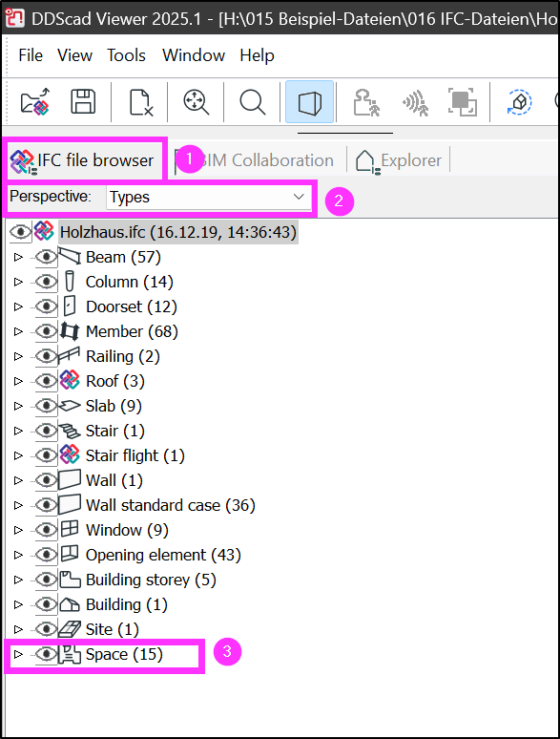Viewport: 560px width, 739px height.
Task: Select the Column (14) row
Action: click(x=130, y=282)
